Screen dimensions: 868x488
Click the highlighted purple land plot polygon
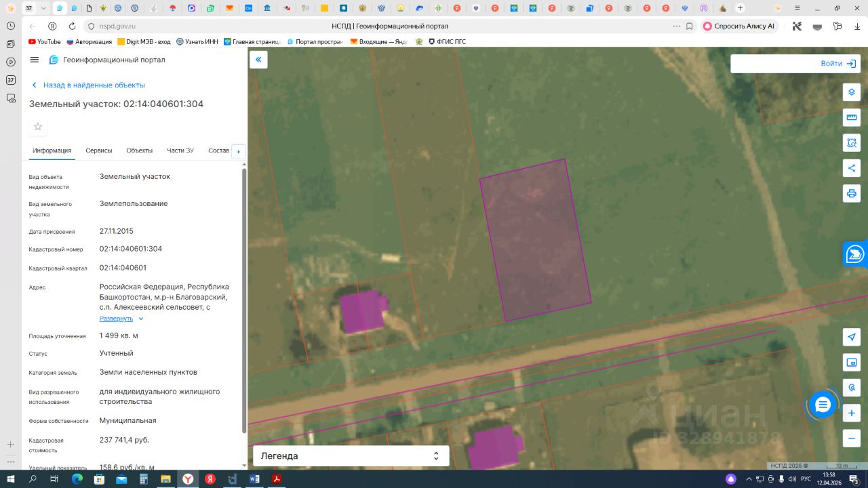(x=535, y=241)
